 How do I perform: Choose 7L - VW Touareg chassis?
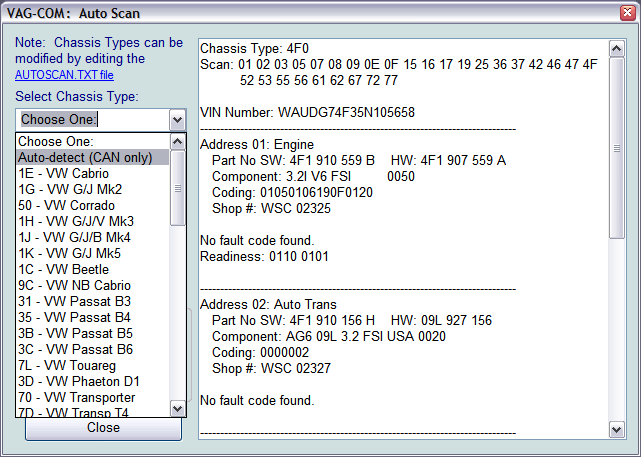93,365
